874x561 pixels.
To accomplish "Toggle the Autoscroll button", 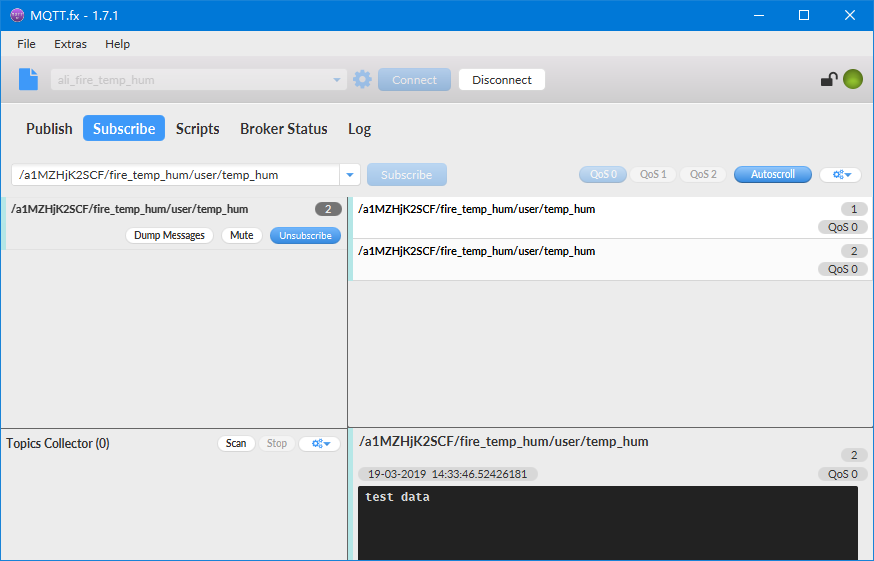I will click(773, 175).
